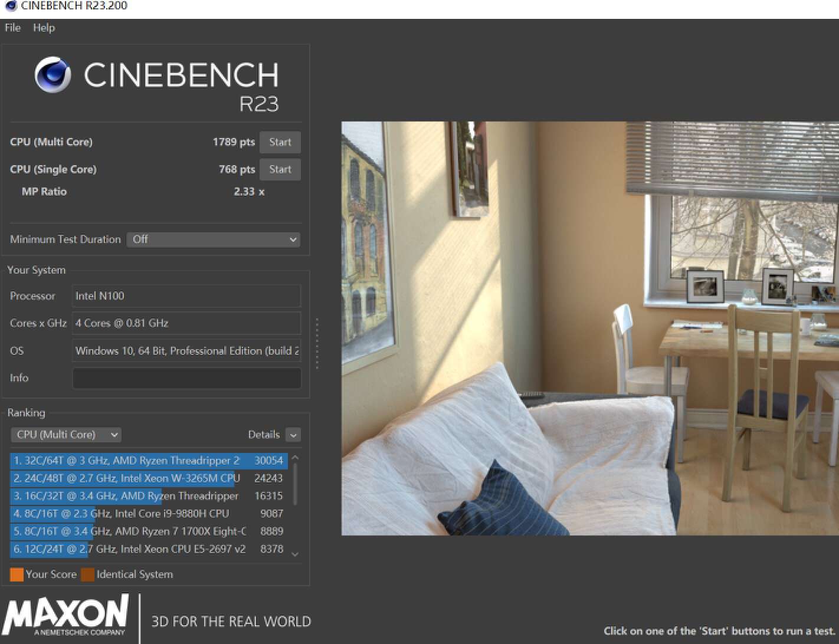This screenshot has height=644, width=839.
Task: Click the Processor field showing Intel N100
Action: point(186,296)
